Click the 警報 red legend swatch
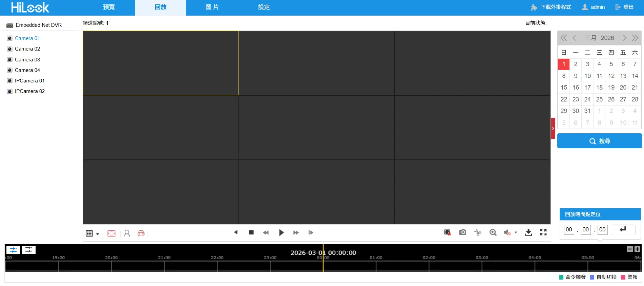This screenshot has height=286, width=644. 623,277
